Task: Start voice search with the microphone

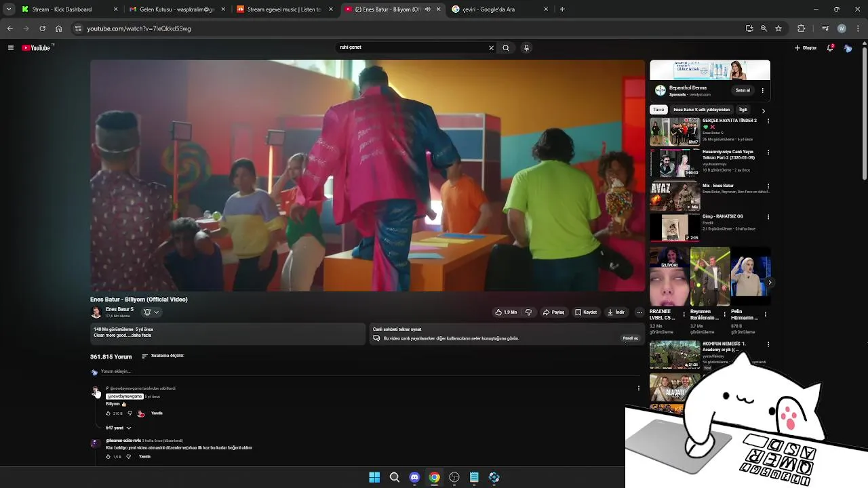Action: tap(526, 48)
